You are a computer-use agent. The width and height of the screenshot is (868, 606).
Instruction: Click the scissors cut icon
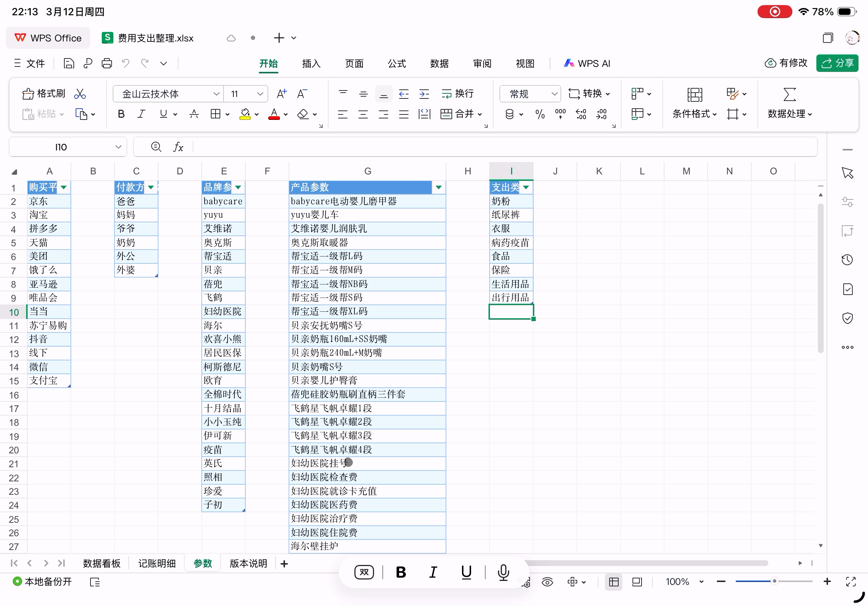tap(80, 93)
